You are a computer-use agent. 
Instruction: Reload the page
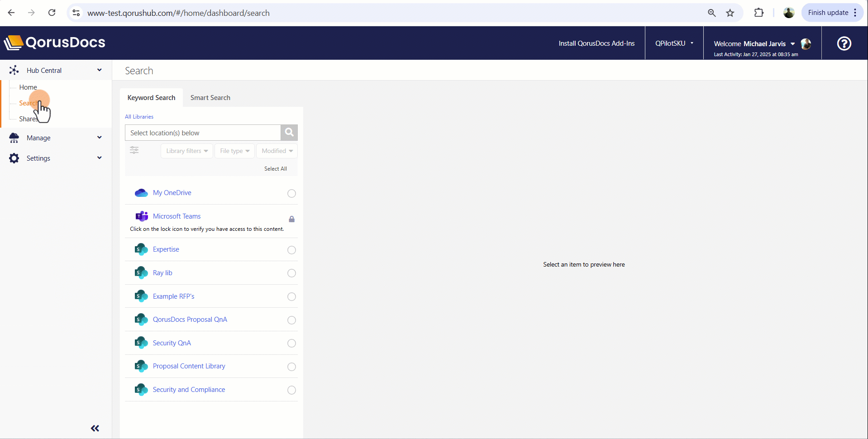click(x=52, y=13)
